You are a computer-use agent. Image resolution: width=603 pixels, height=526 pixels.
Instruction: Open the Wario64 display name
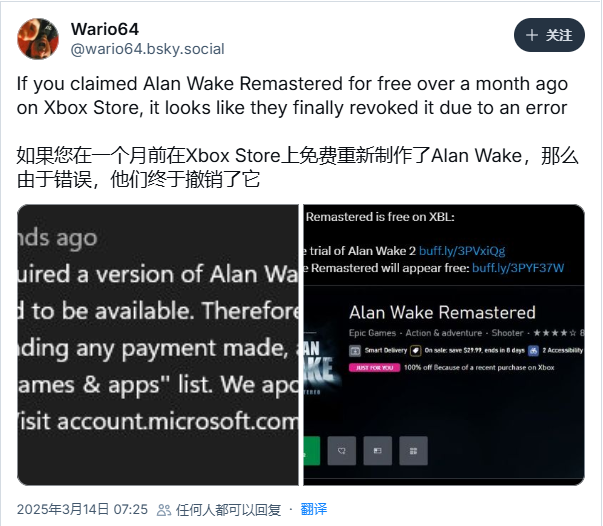coord(105,29)
